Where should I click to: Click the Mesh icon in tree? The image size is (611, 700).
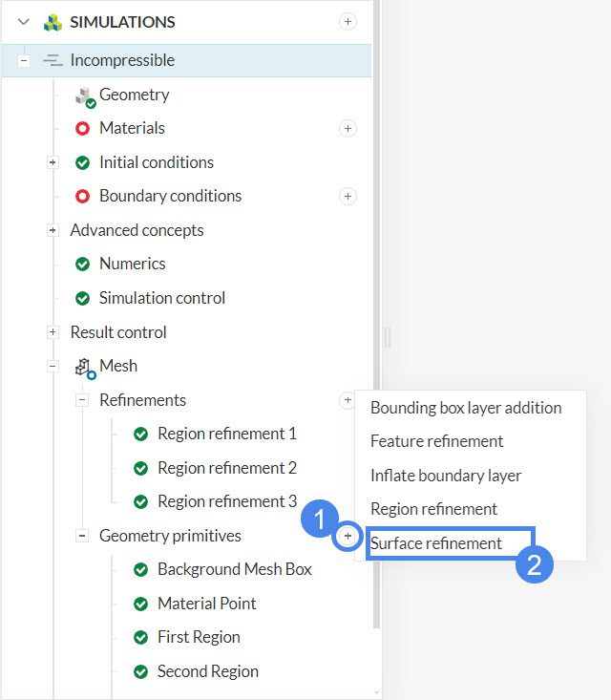[x=84, y=366]
